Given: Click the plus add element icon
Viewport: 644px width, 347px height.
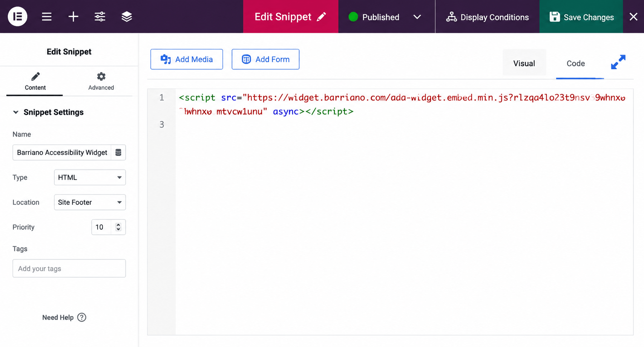Looking at the screenshot, I should tap(74, 17).
